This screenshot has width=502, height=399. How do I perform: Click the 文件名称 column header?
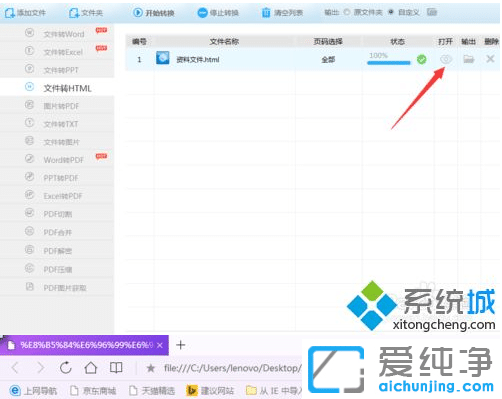(x=224, y=41)
